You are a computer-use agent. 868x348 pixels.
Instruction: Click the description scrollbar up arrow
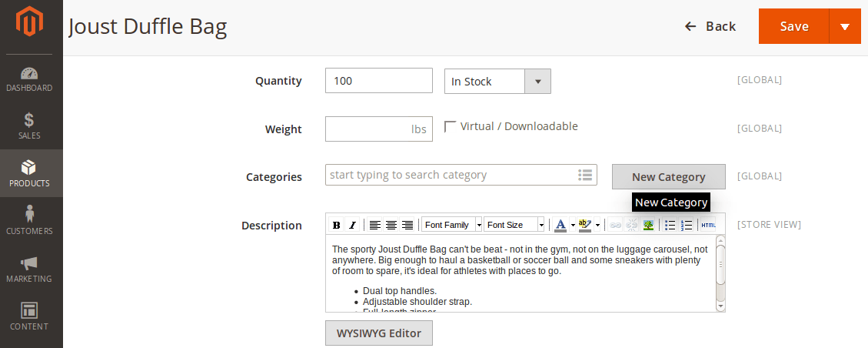point(720,240)
